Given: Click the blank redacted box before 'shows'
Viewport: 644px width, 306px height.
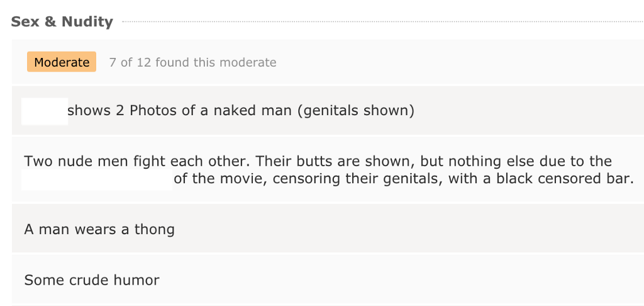Looking at the screenshot, I should pos(45,111).
